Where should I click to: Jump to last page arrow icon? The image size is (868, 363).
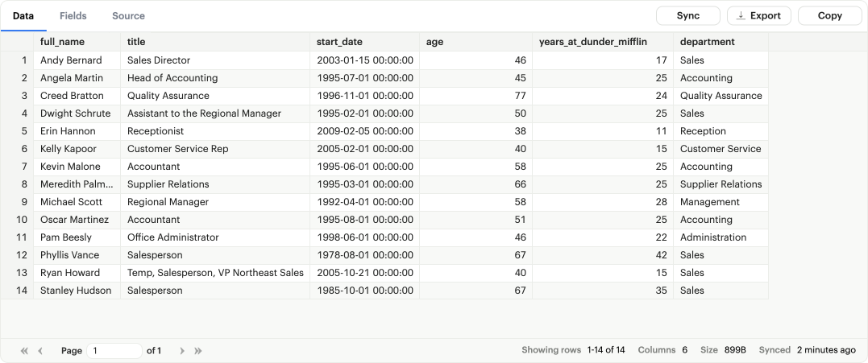coord(198,351)
